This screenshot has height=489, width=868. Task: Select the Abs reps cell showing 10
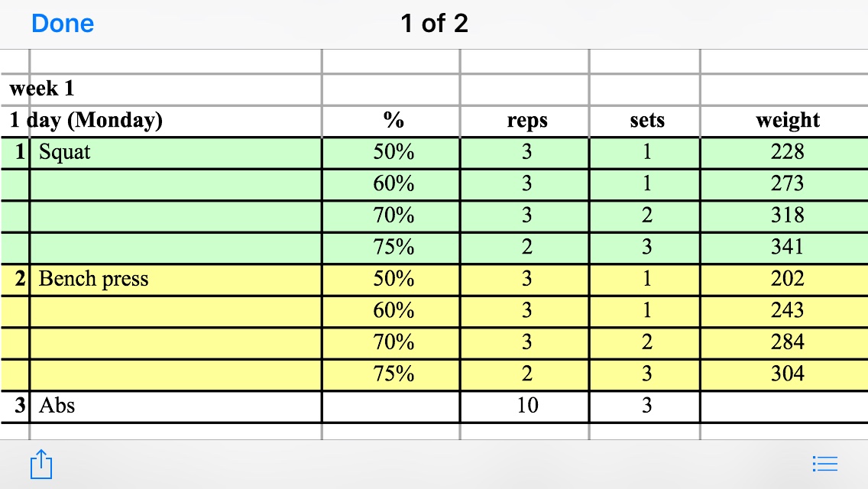[526, 405]
